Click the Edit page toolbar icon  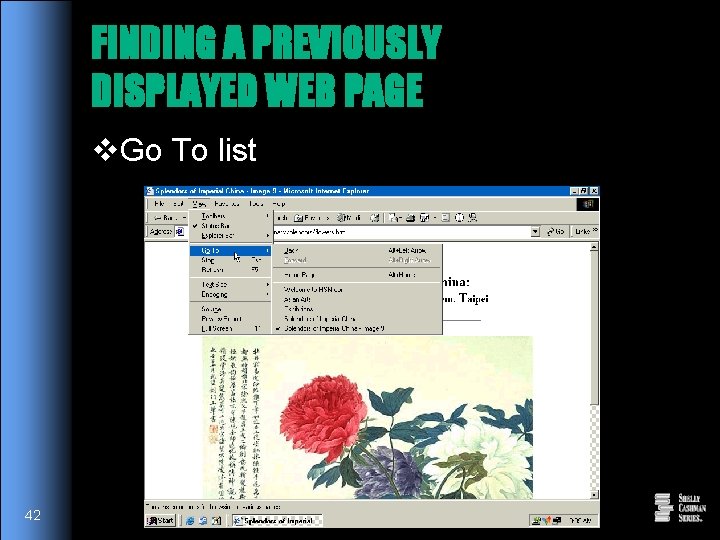point(425,218)
